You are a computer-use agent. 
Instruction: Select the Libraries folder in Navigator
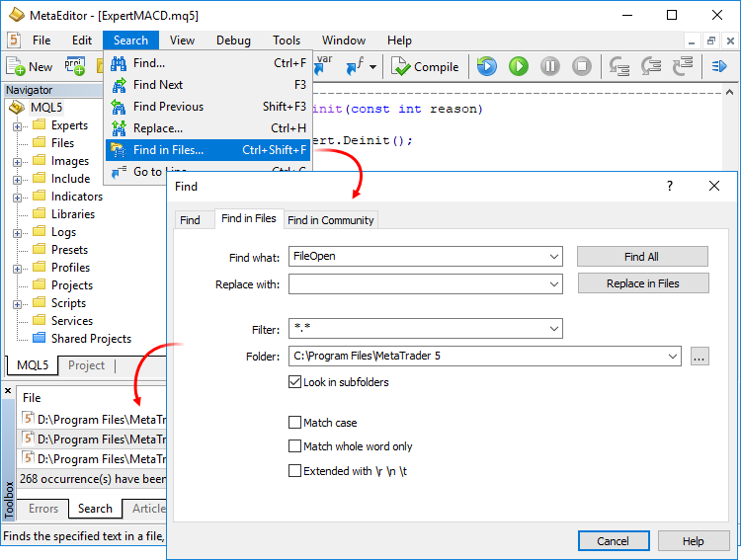click(x=73, y=214)
